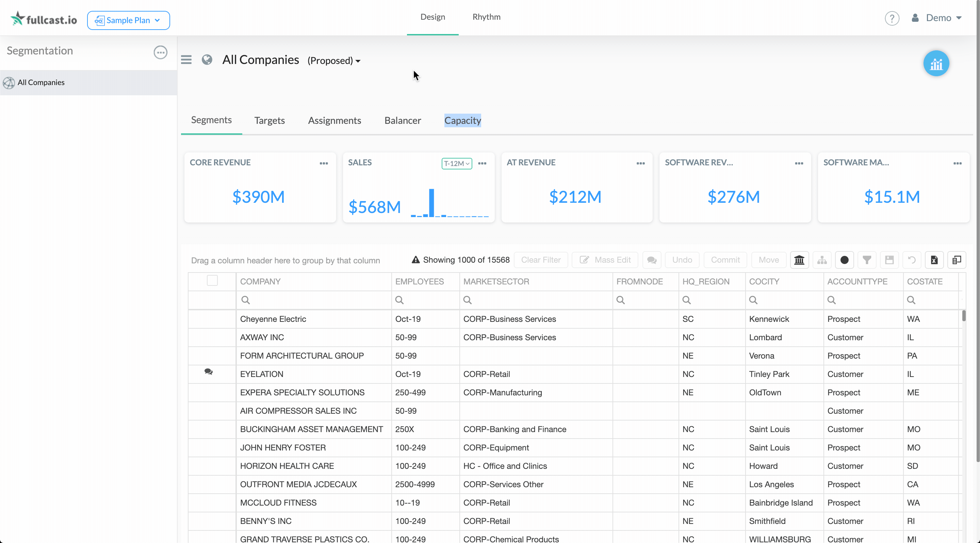980x543 pixels.
Task: Click the COSTATE column filter field
Action: [931, 300]
